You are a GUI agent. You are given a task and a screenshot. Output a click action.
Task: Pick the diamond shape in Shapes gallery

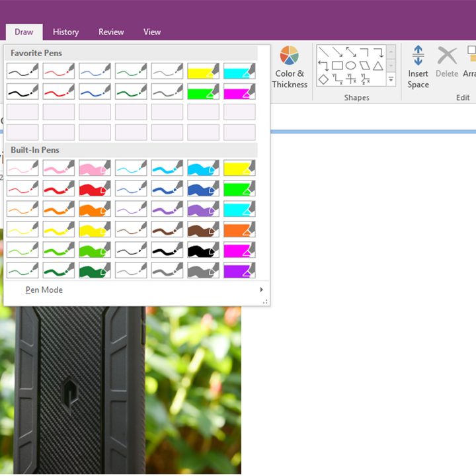(323, 79)
